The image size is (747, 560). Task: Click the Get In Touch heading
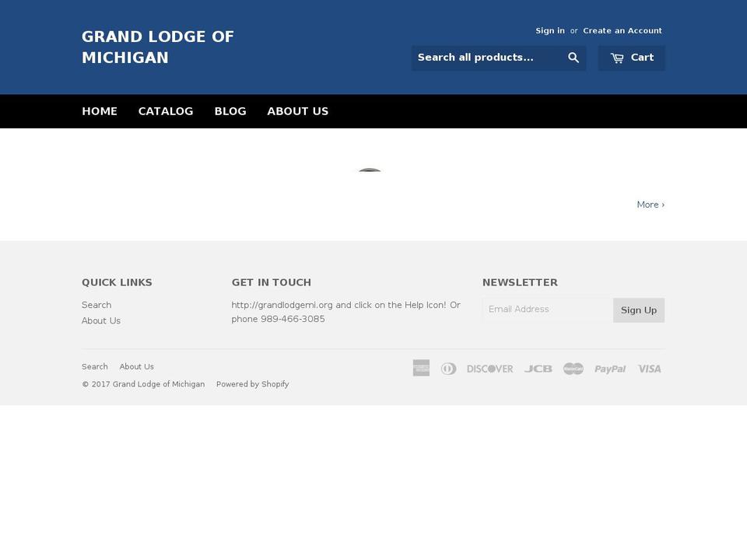272,282
